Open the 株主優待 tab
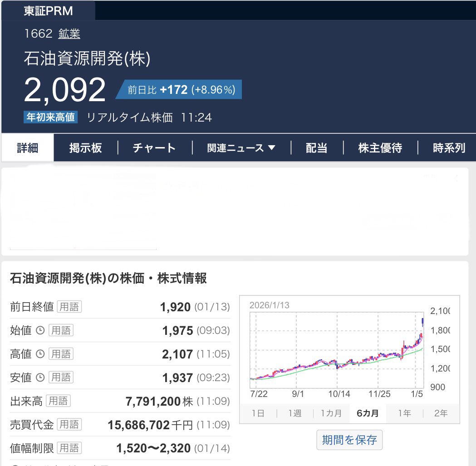The height and width of the screenshot is (466, 476). click(380, 148)
